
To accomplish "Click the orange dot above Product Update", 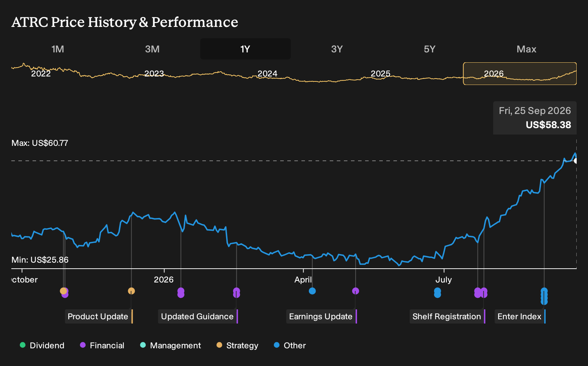I will [x=131, y=291].
